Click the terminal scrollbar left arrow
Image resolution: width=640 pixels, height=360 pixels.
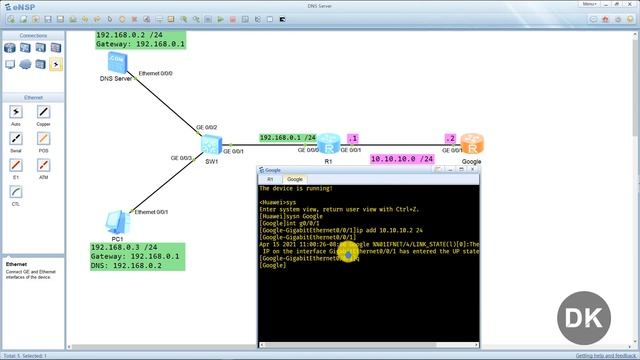point(262,345)
